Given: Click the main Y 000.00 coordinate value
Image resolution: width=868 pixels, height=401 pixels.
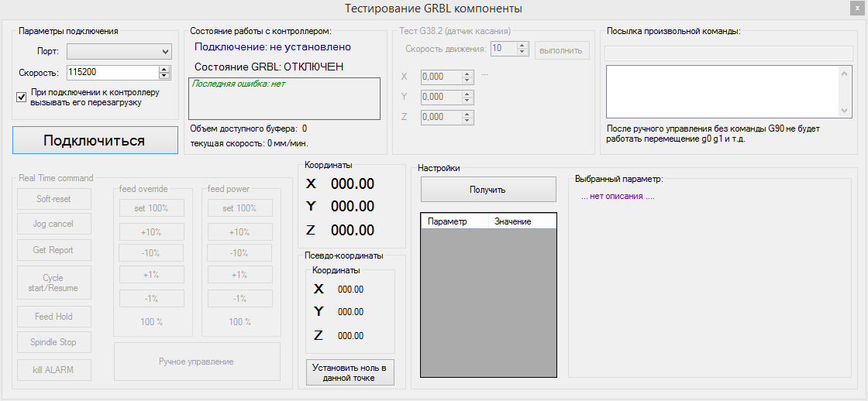Looking at the screenshot, I should coord(353,207).
